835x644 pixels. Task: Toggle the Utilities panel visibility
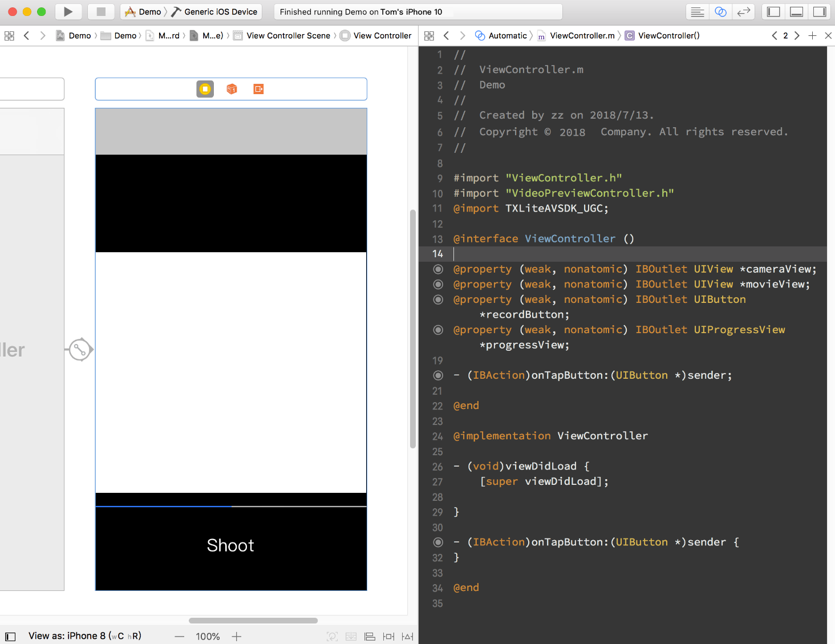[820, 11]
